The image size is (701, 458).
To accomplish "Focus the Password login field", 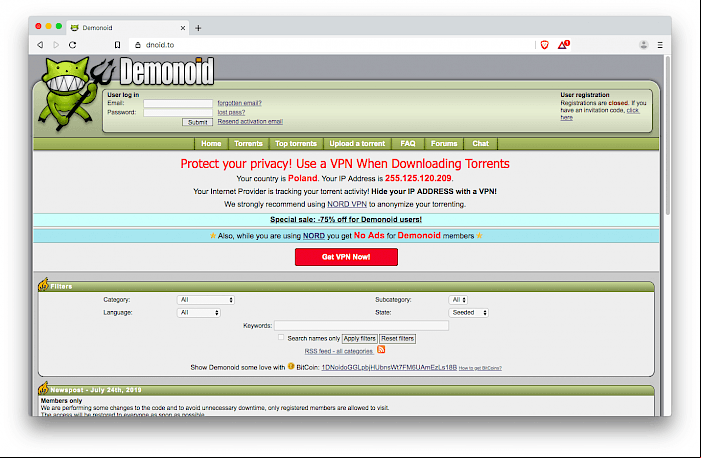I will click(178, 112).
